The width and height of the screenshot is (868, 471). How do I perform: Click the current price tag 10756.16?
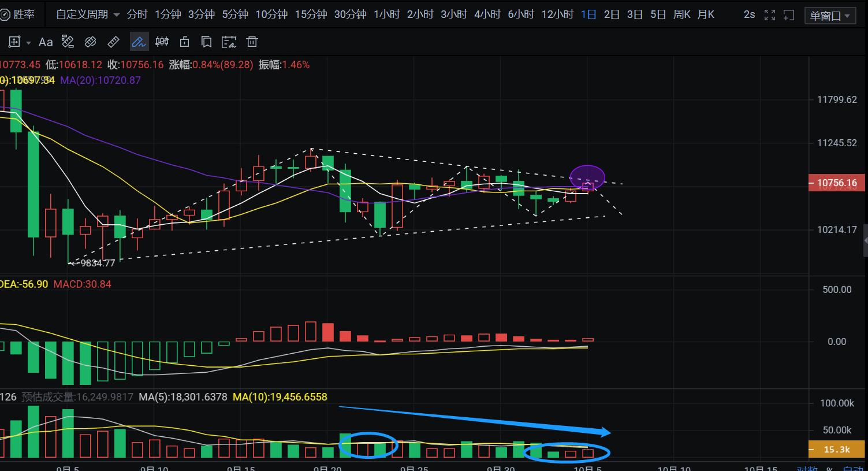(837, 183)
